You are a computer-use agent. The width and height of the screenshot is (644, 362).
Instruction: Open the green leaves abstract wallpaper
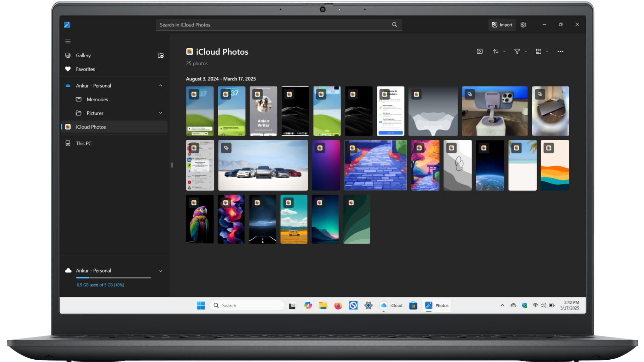click(x=357, y=219)
